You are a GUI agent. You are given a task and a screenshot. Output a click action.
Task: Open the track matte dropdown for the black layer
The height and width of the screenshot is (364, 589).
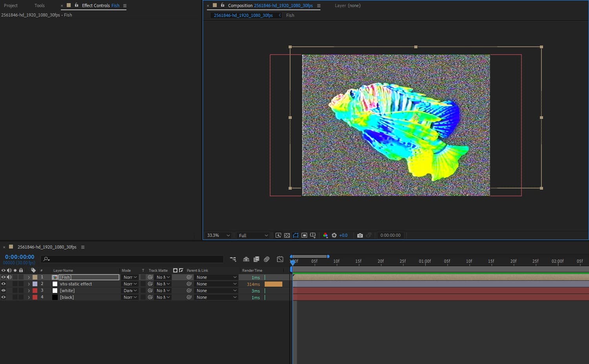pyautogui.click(x=163, y=297)
